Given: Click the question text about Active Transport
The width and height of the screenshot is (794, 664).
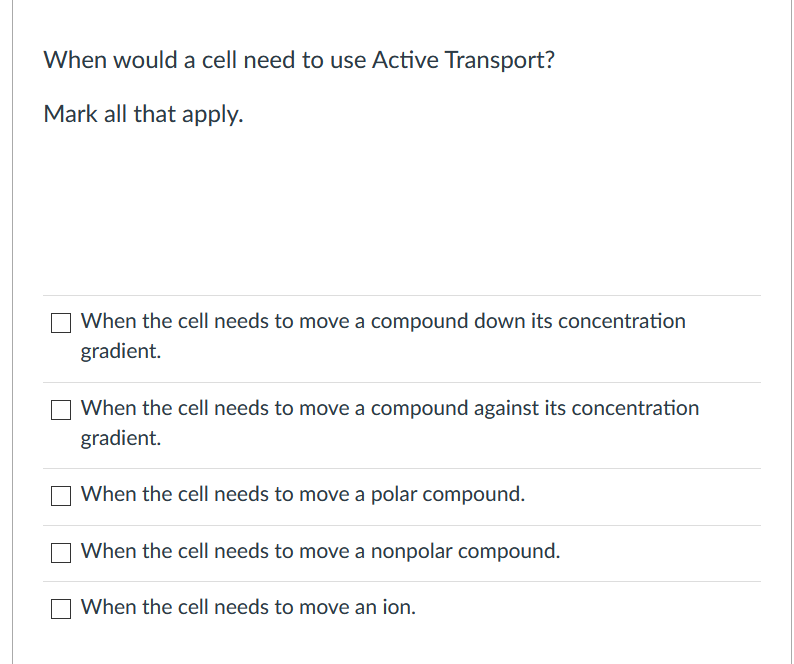Looking at the screenshot, I should click(x=299, y=60).
